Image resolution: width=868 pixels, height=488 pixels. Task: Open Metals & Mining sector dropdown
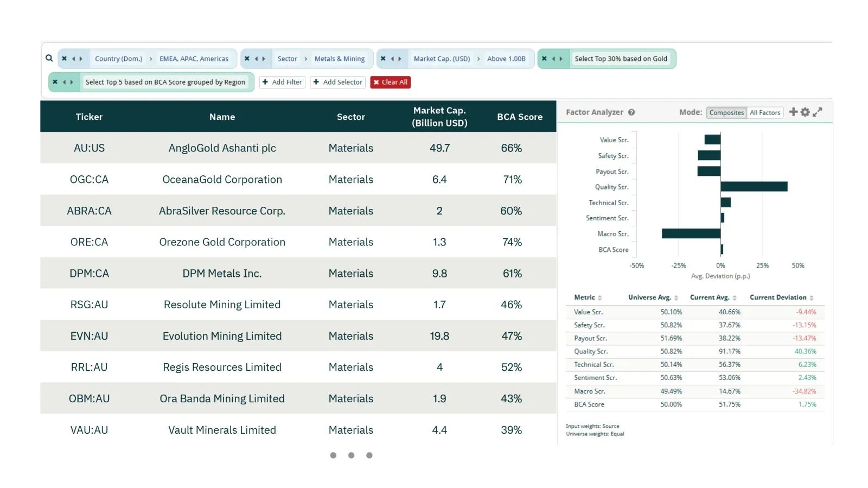[340, 59]
